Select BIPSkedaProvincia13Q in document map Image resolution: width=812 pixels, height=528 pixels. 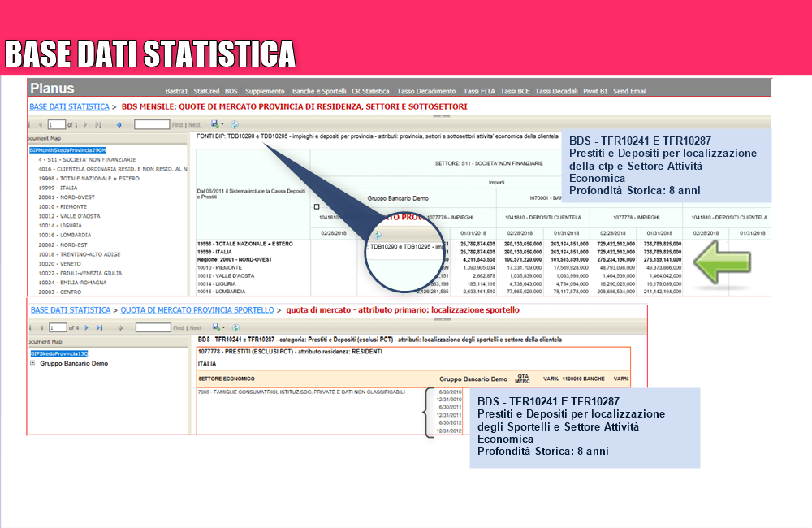59,353
